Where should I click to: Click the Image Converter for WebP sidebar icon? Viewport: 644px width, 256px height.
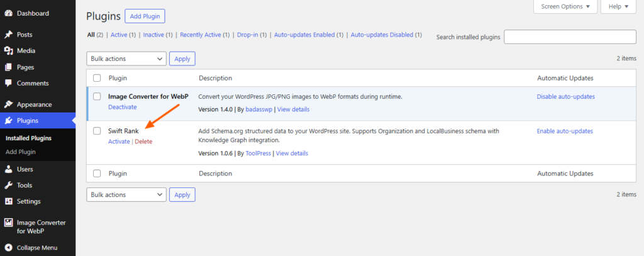coord(8,222)
